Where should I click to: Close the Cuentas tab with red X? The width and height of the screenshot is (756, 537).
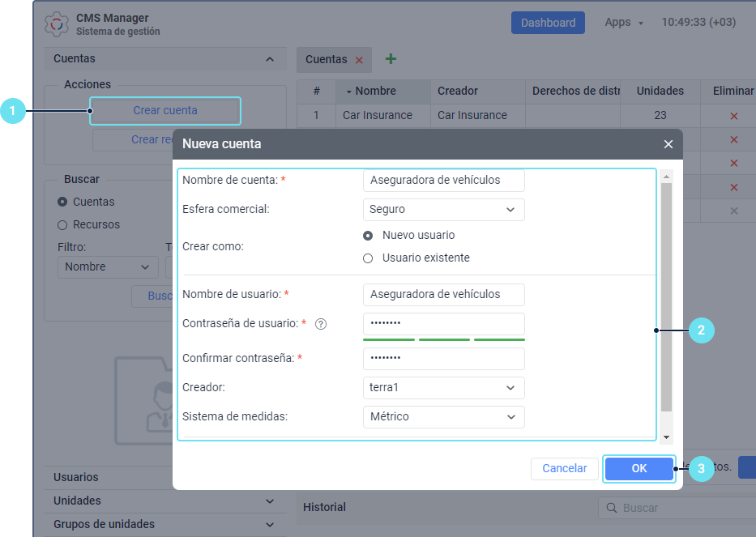coord(359,60)
